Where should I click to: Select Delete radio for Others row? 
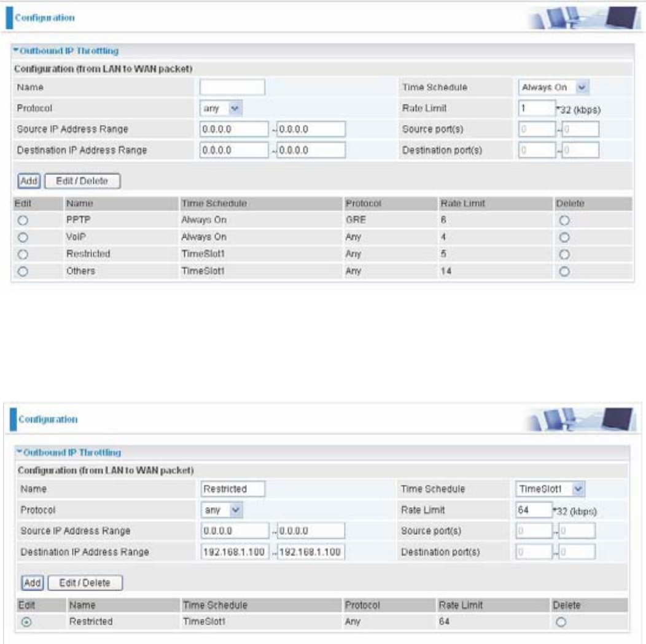(x=564, y=271)
